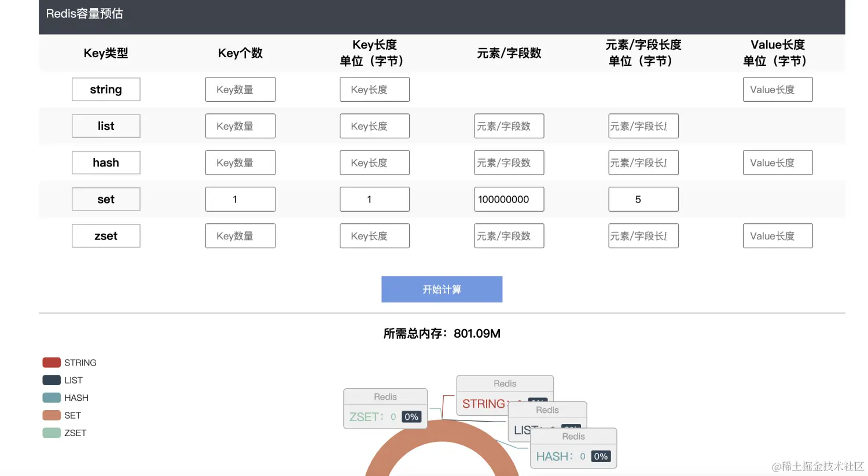
Task: Toggle the ZSET legend color swatch
Action: 52,433
